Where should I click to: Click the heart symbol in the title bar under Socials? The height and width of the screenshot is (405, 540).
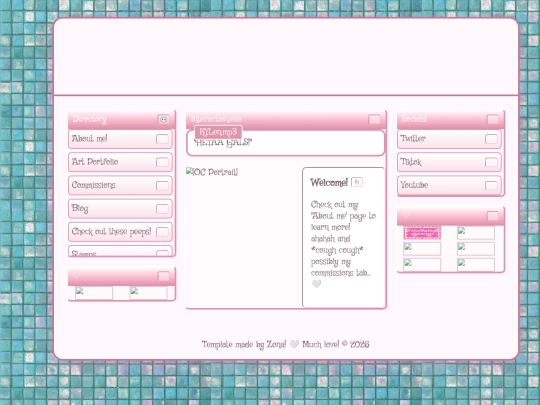click(405, 215)
